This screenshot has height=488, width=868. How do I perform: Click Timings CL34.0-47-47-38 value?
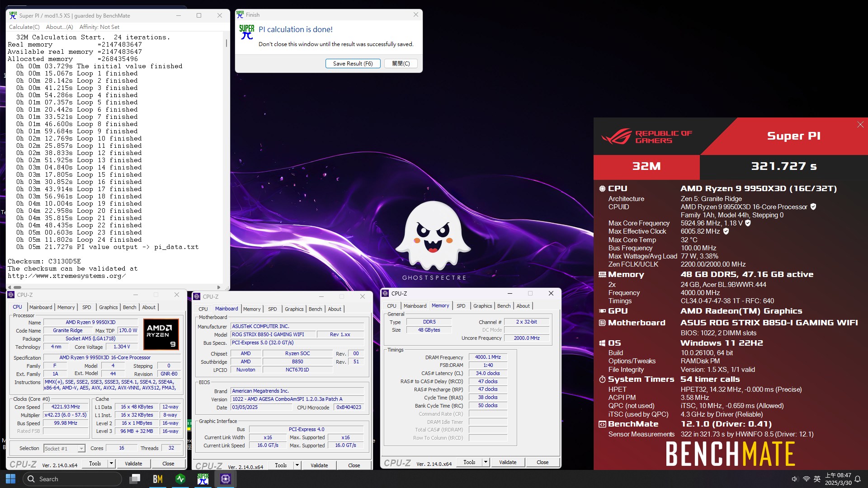(x=727, y=301)
